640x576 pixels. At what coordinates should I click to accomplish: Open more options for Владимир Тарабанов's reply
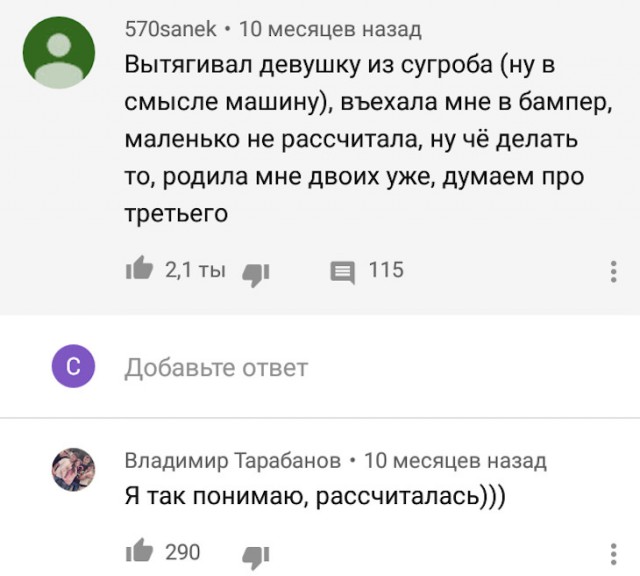pos(613,553)
